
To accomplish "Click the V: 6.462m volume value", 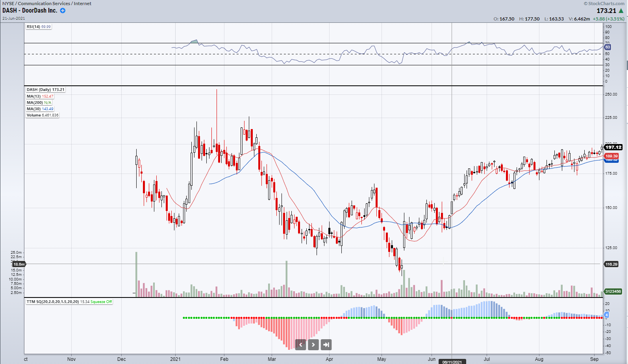I will (579, 19).
